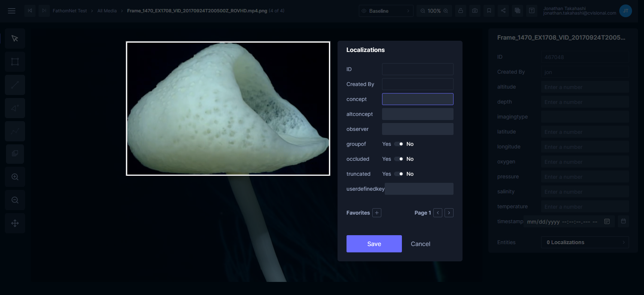Toggle the occluded switch
The width and height of the screenshot is (644, 295).
[x=399, y=159]
